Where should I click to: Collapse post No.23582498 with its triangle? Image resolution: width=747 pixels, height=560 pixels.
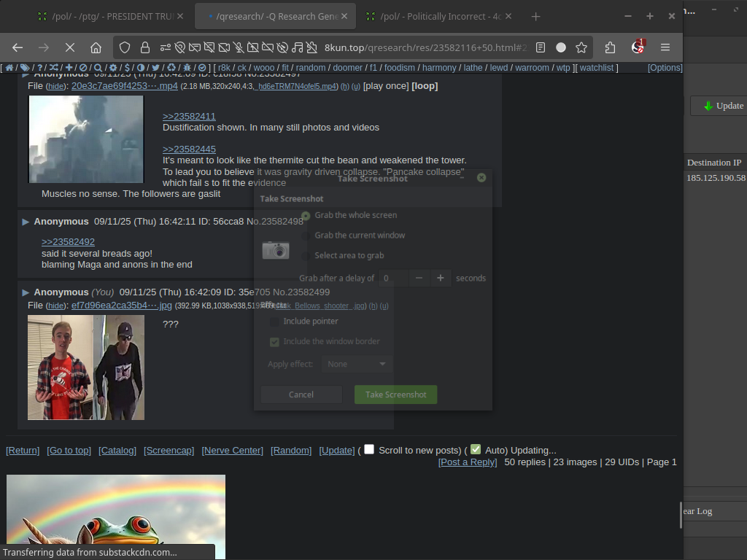click(x=26, y=222)
